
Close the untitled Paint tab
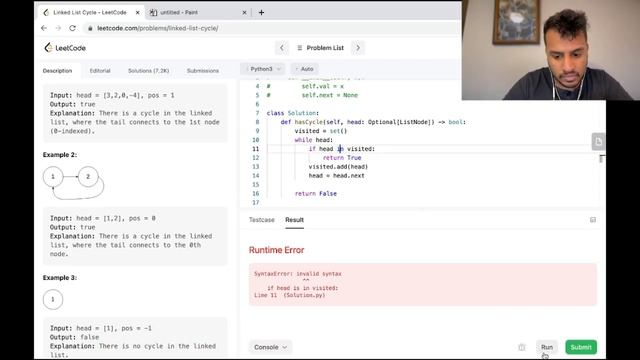coord(244,13)
